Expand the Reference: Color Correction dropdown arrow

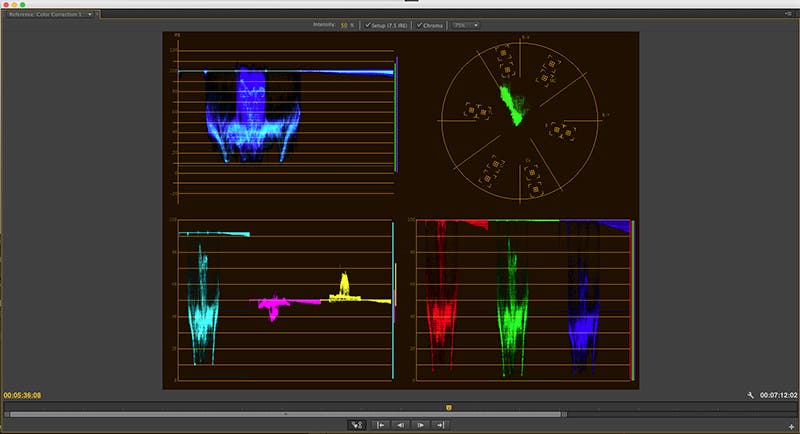point(90,14)
